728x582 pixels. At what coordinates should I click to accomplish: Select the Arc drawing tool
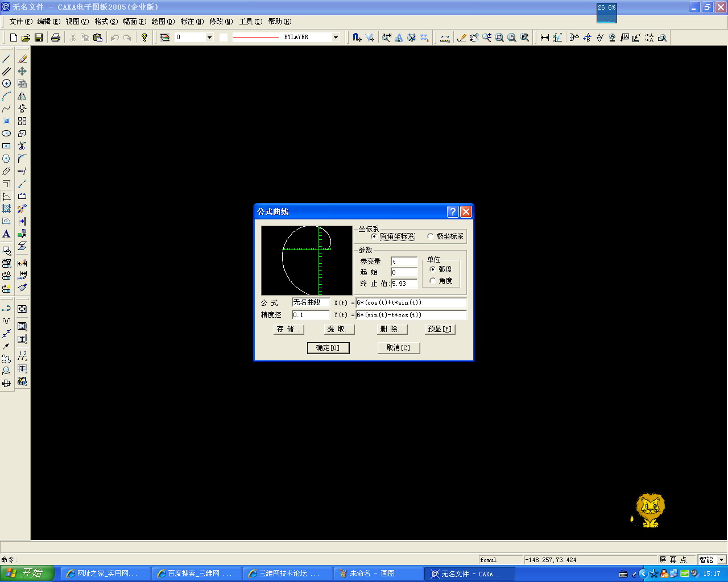tap(6, 96)
